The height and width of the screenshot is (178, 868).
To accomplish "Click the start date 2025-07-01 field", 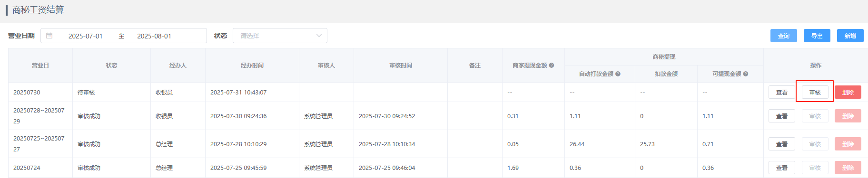I will click(86, 36).
